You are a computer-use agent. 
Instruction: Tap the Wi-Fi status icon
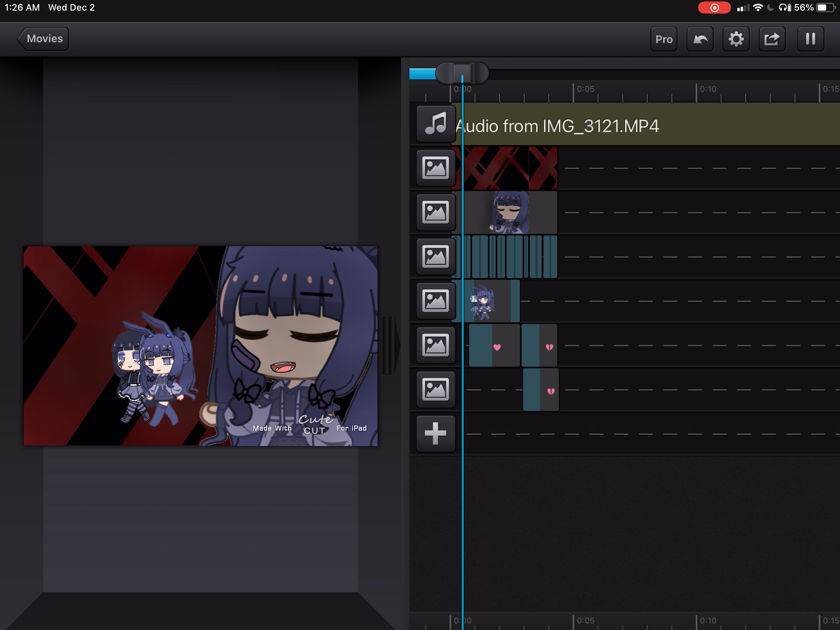point(757,8)
